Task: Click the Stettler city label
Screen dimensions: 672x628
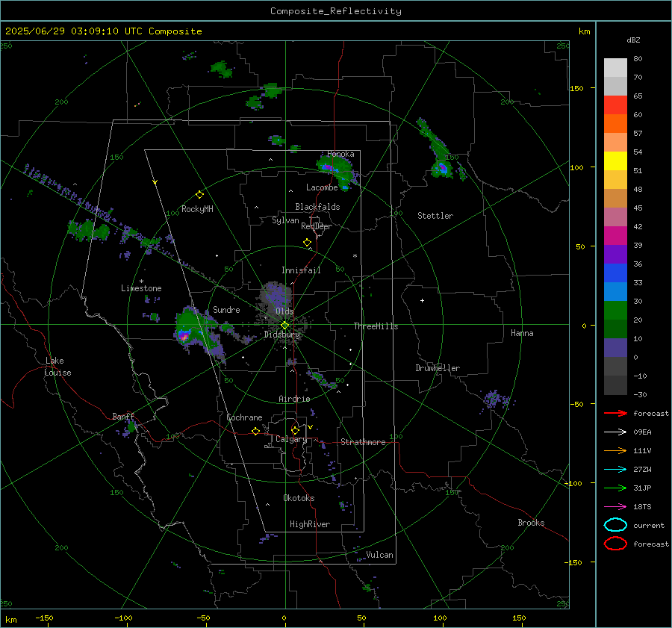Action: pyautogui.click(x=435, y=216)
